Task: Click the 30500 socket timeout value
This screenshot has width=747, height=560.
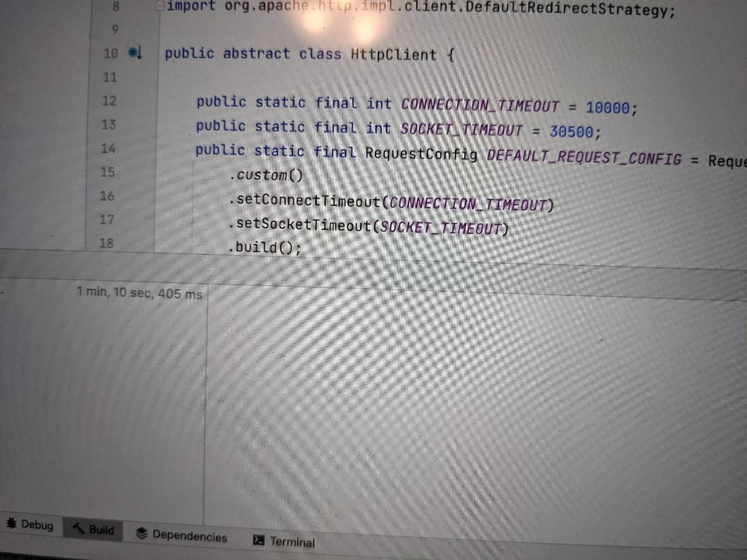Action: pos(571,132)
